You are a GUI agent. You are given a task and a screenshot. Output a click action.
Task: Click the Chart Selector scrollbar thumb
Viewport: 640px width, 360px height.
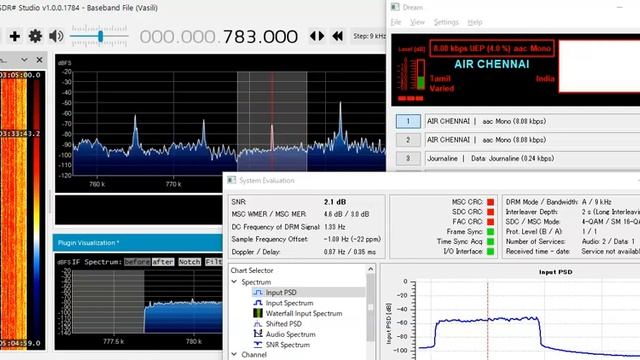click(371, 307)
